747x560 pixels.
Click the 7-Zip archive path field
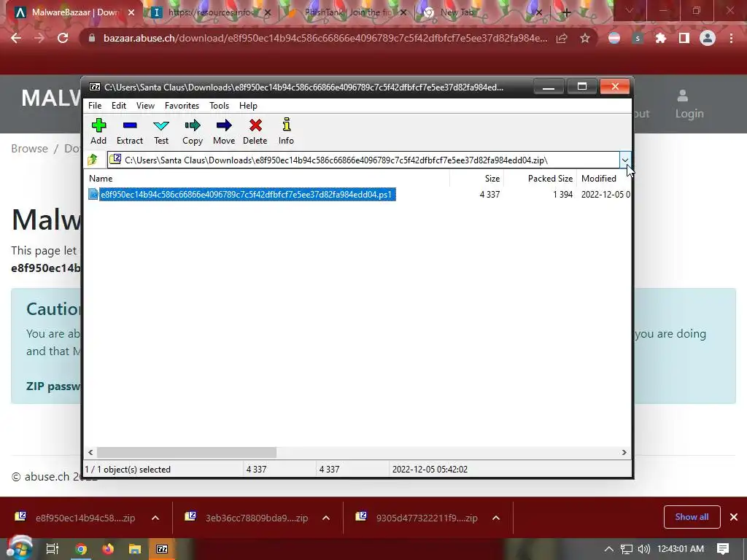pos(363,160)
